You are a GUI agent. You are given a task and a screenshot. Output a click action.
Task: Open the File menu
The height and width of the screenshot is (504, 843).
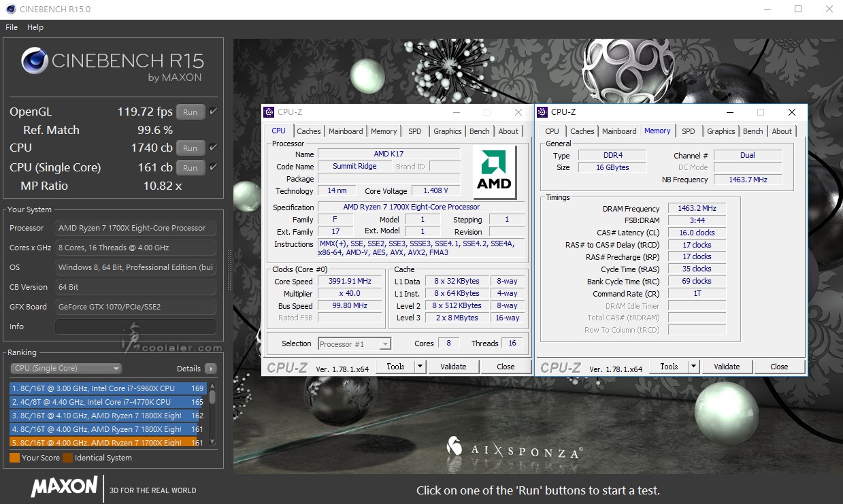(12, 28)
